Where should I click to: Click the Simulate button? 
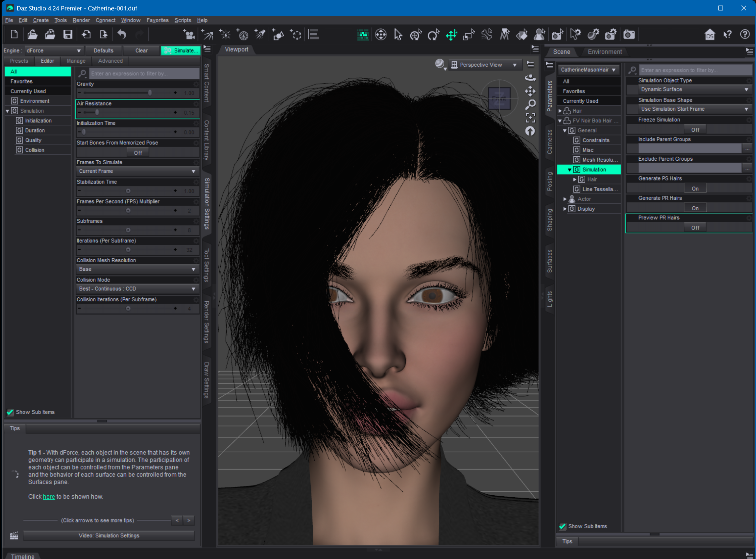[x=181, y=51]
